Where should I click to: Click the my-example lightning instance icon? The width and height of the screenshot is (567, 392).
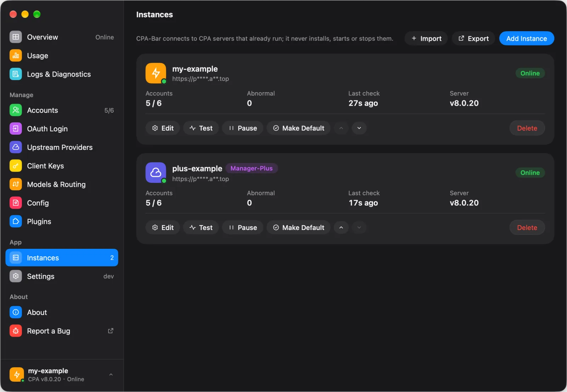[x=156, y=73]
